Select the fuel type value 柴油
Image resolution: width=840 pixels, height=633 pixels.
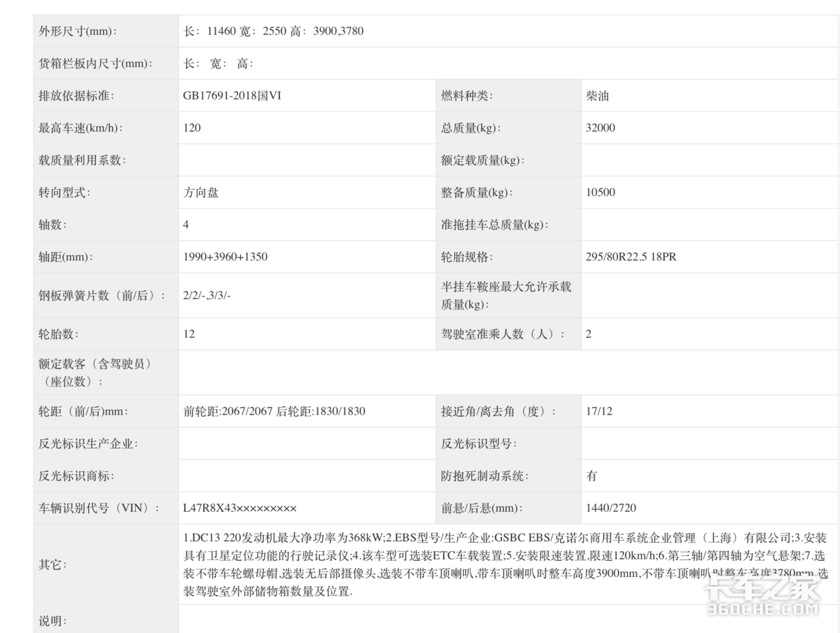(x=596, y=95)
